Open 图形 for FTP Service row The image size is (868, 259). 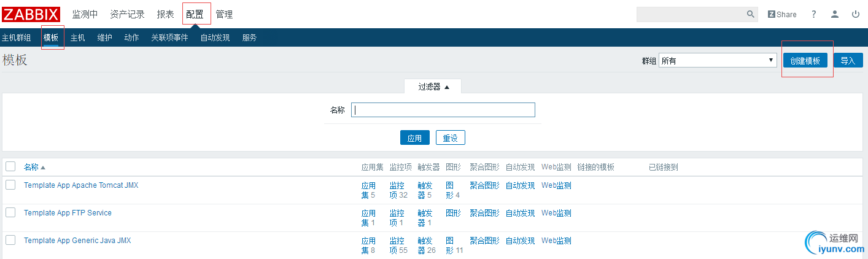(453, 213)
